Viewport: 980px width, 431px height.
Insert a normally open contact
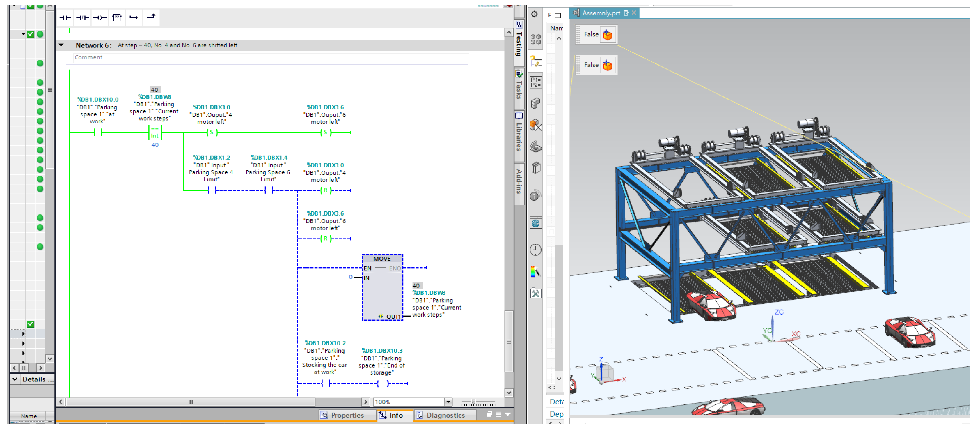pos(65,17)
